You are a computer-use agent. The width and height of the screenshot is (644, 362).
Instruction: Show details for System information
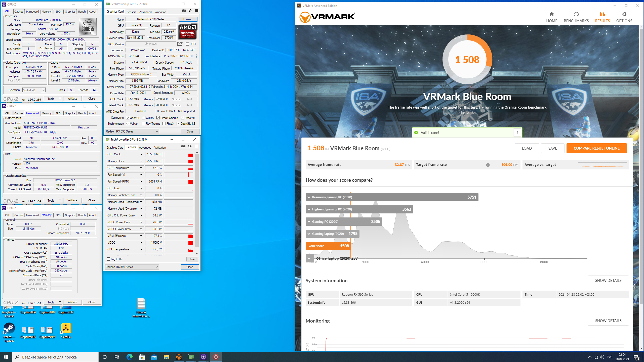(608, 280)
